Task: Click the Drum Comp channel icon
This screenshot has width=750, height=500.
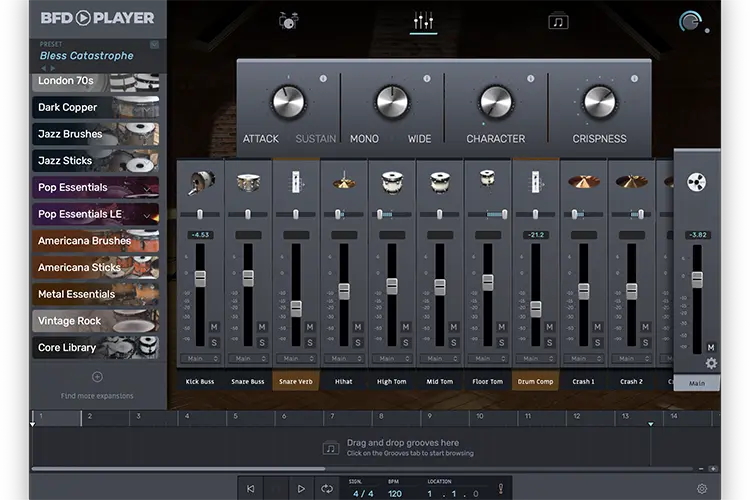Action: click(x=536, y=182)
